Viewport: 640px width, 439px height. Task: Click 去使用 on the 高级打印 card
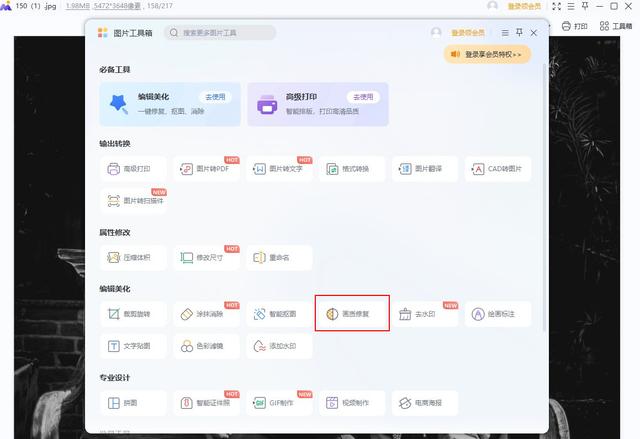(363, 97)
